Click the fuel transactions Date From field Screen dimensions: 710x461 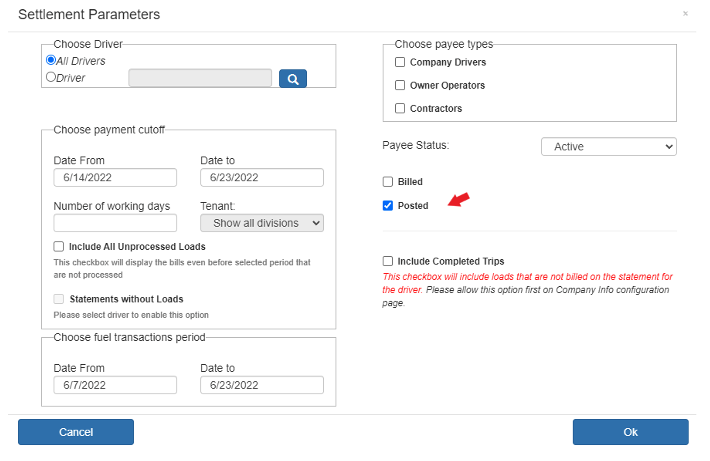tap(115, 385)
